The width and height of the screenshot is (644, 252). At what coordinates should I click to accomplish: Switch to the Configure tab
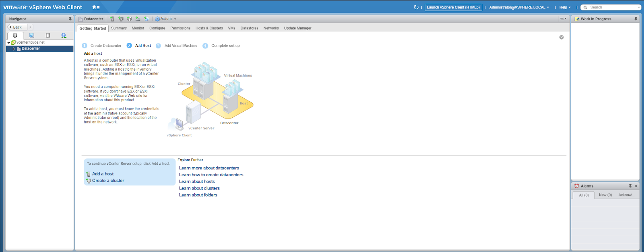click(x=157, y=28)
